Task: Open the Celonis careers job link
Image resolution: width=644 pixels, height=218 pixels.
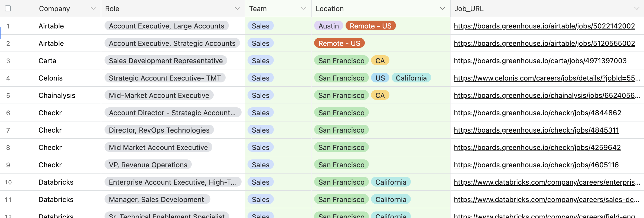Action: pyautogui.click(x=547, y=78)
